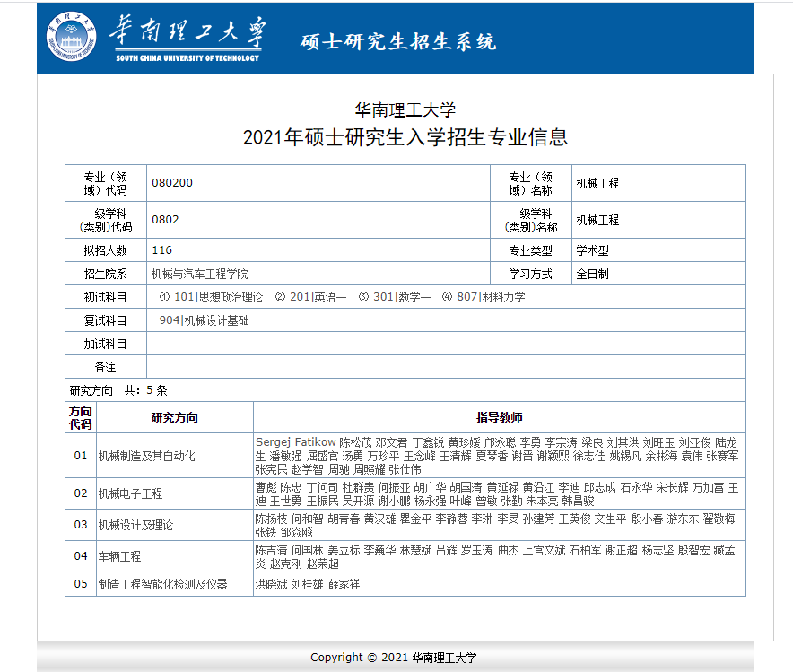Image resolution: width=793 pixels, height=672 pixels.
Task: Click the 研究方向 column header
Action: (175, 418)
